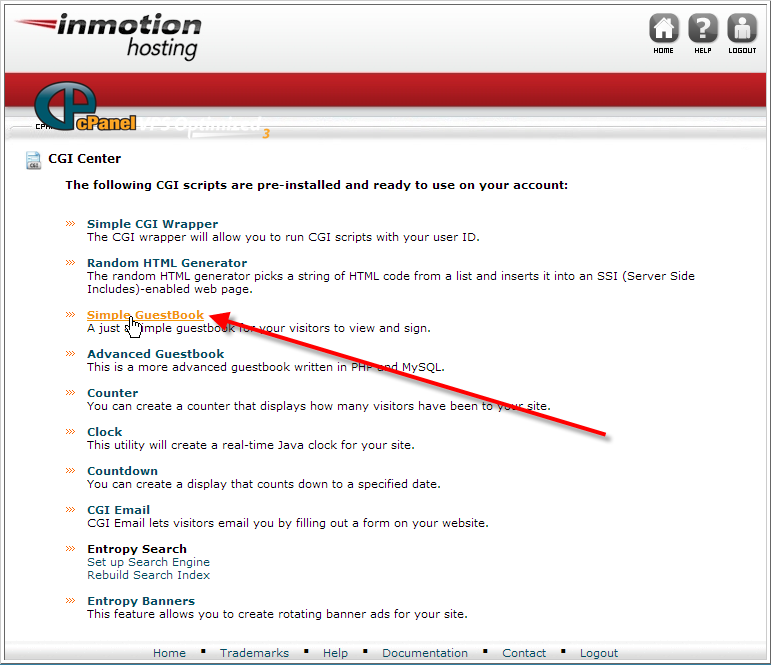Open the Entropy Banners link
Screen dimensions: 771x665
coord(141,601)
